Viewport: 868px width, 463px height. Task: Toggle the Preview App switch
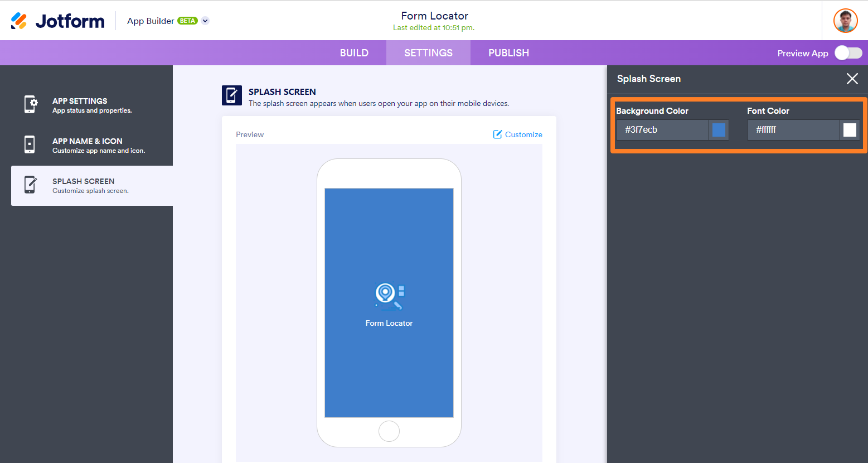[x=848, y=53]
